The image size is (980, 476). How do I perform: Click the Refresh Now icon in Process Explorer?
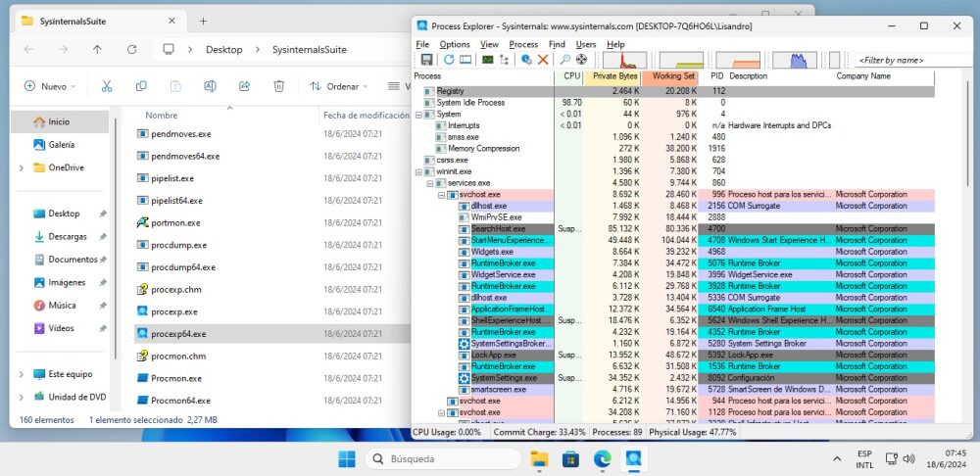pyautogui.click(x=450, y=60)
